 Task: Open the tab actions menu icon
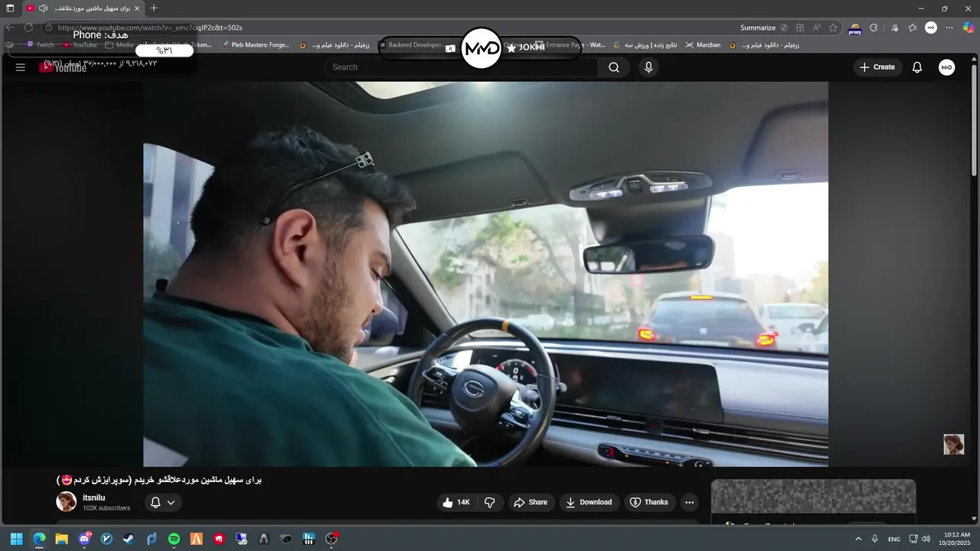coord(10,8)
